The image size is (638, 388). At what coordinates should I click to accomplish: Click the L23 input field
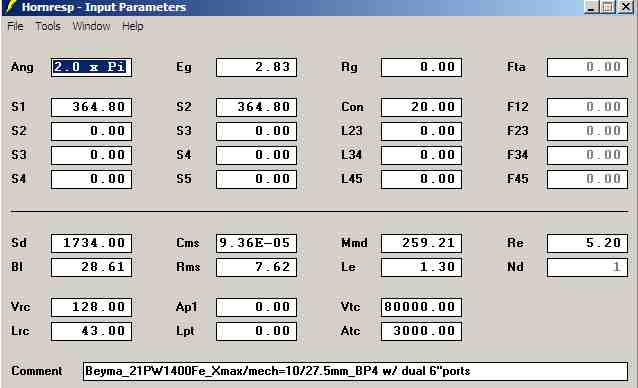point(421,131)
